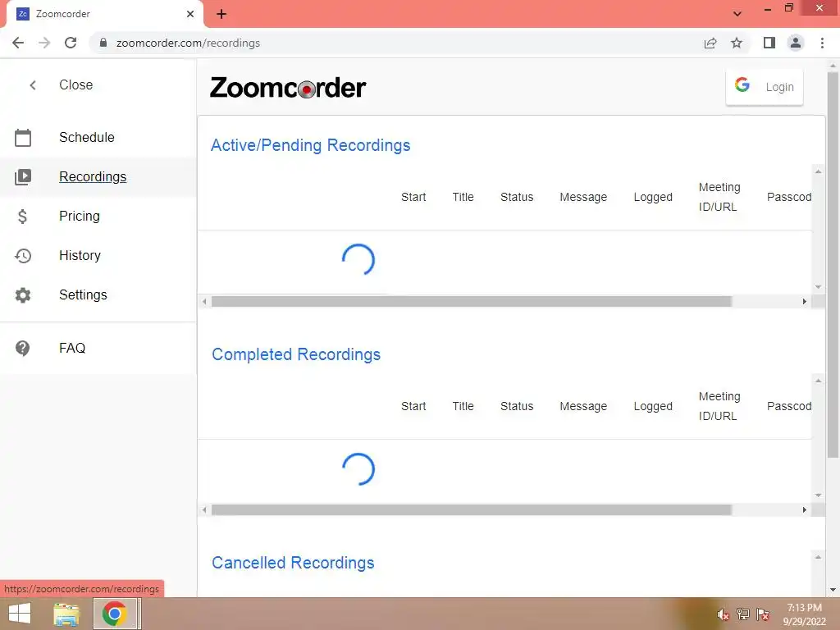Open the Windows Start button

tap(20, 614)
